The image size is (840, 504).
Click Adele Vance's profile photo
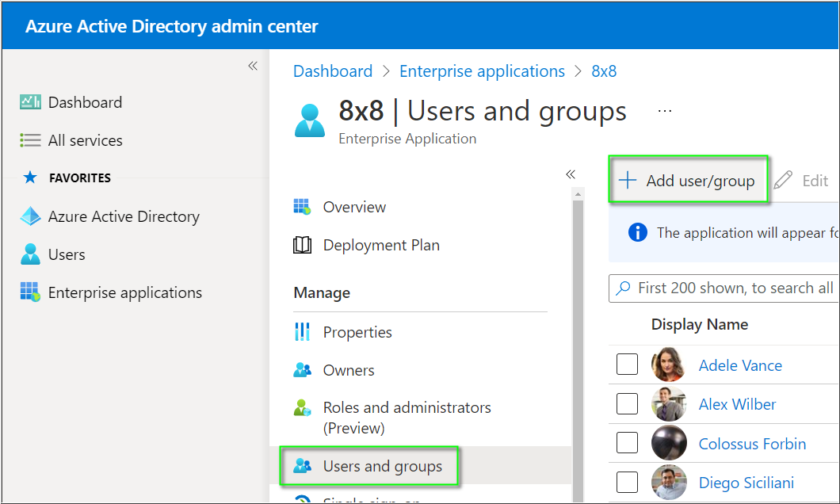coord(669,365)
